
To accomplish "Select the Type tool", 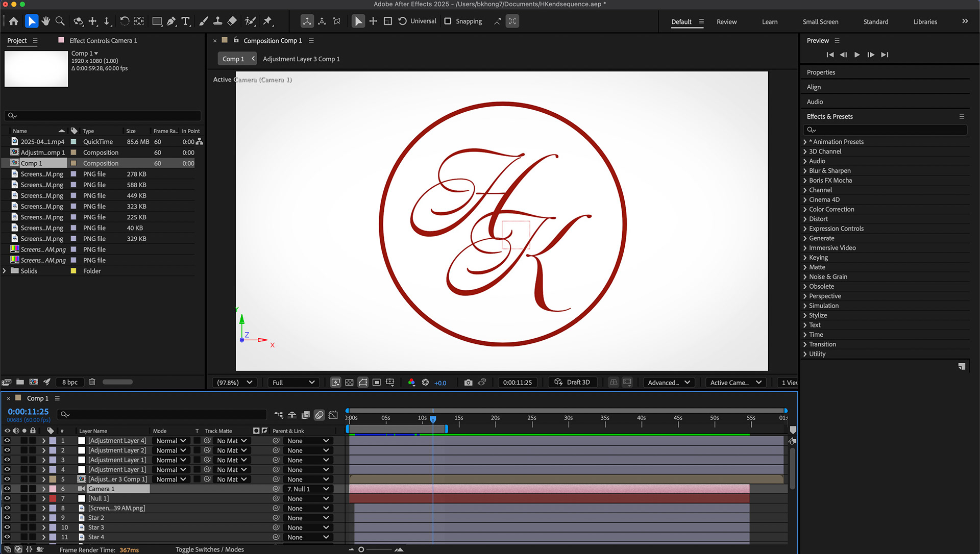I will click(x=186, y=21).
